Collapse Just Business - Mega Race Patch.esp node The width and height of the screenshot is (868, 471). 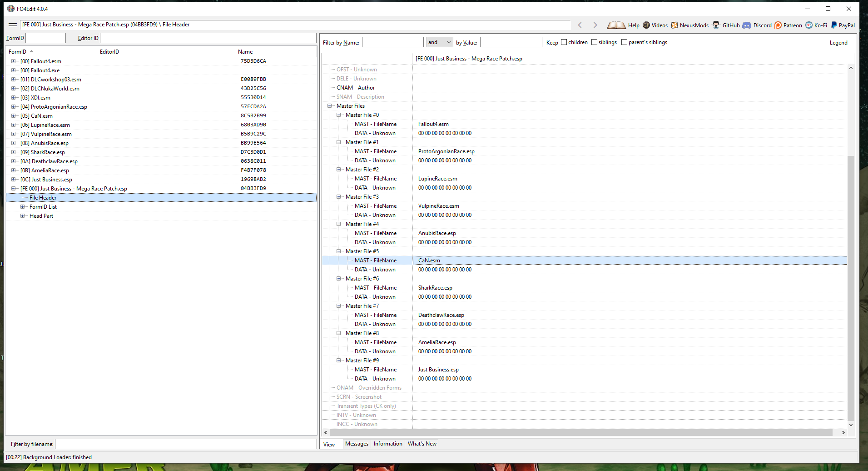(x=14, y=189)
